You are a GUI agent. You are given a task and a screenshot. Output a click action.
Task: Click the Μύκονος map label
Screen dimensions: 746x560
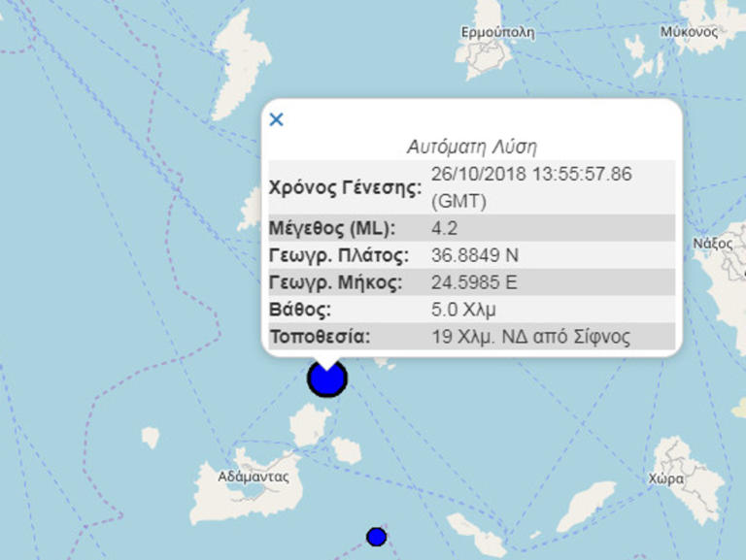[689, 32]
